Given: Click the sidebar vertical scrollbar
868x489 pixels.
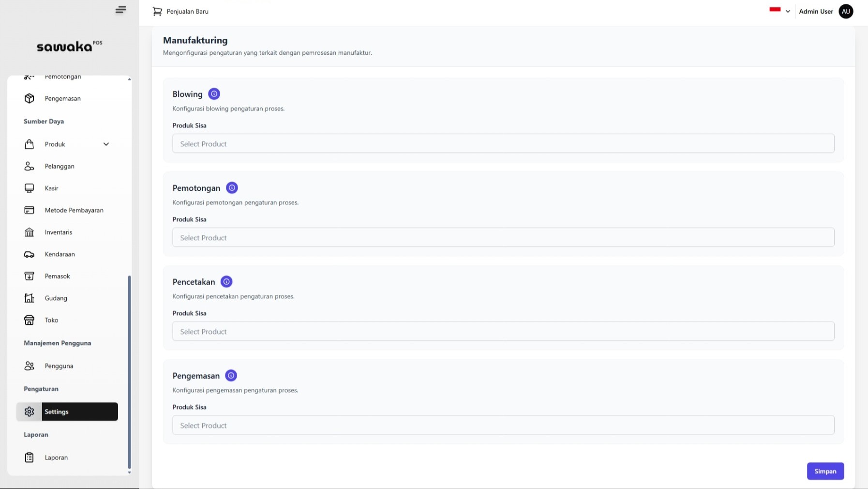Looking at the screenshot, I should coord(129,372).
